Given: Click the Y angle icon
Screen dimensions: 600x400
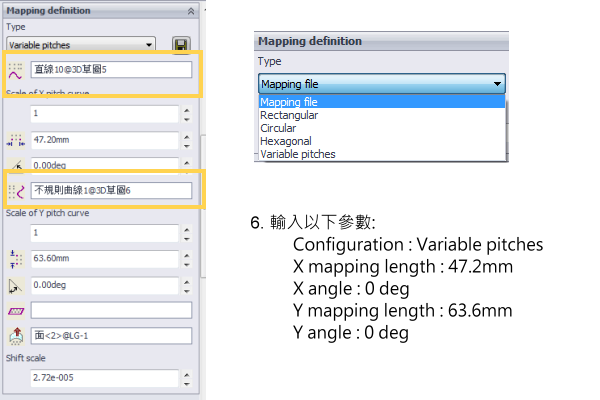Looking at the screenshot, I should pos(15,285).
